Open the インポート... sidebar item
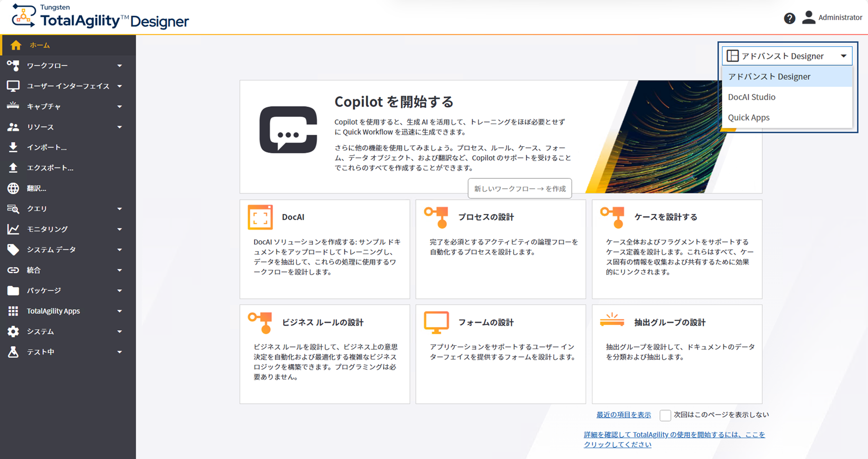This screenshot has width=868, height=459. 68,147
